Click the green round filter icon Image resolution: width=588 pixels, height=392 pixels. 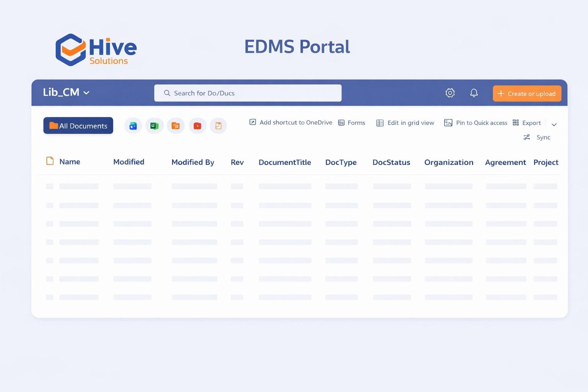pos(154,126)
